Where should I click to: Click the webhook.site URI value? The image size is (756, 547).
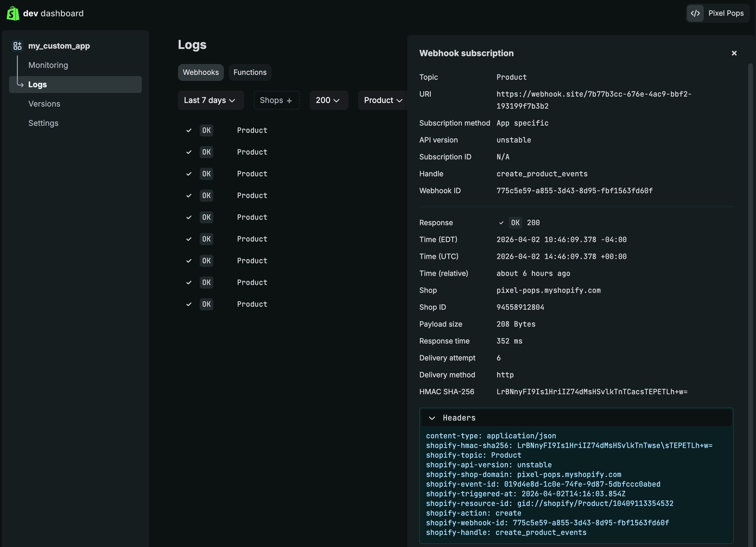594,100
